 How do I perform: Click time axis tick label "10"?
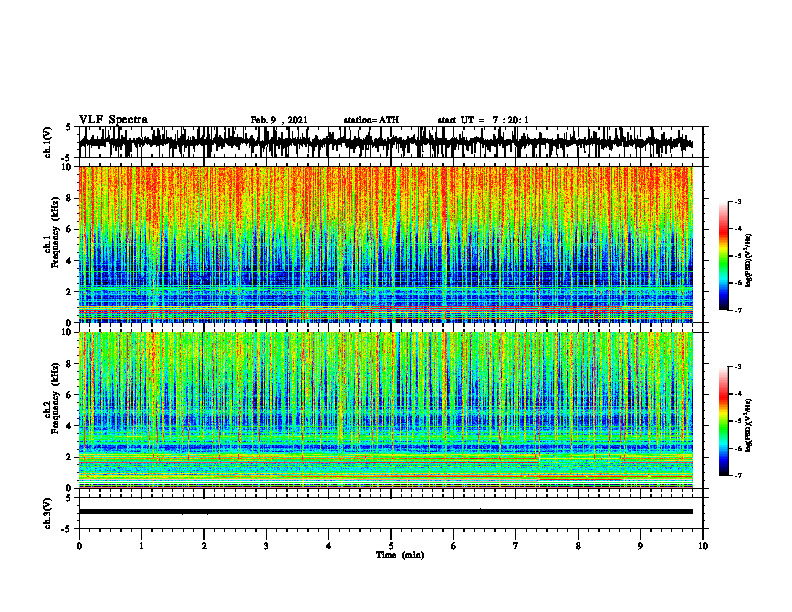tap(703, 546)
